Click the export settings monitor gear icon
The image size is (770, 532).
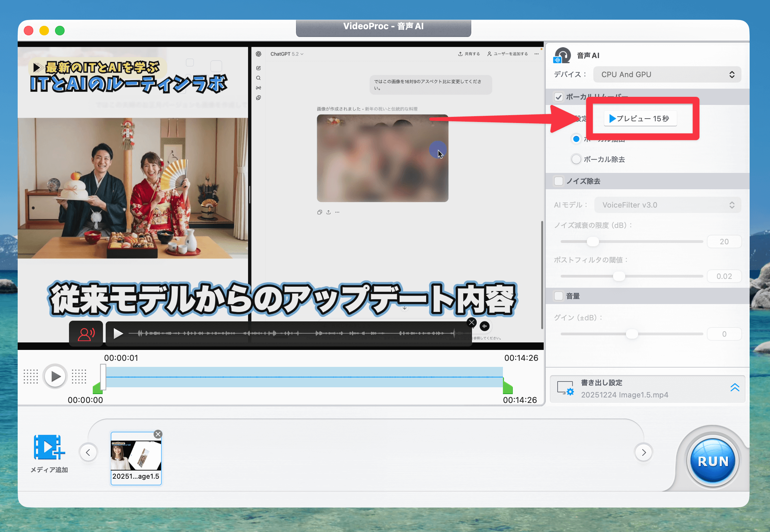565,388
